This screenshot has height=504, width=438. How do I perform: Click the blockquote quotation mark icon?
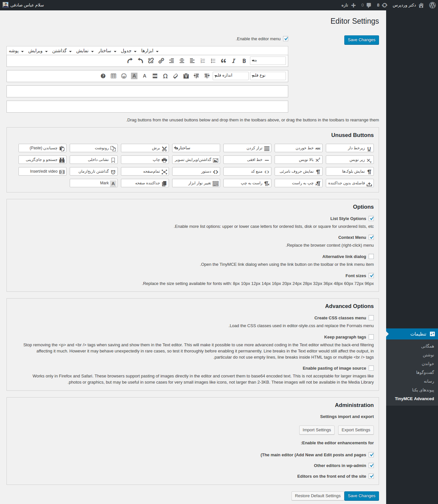(x=223, y=61)
